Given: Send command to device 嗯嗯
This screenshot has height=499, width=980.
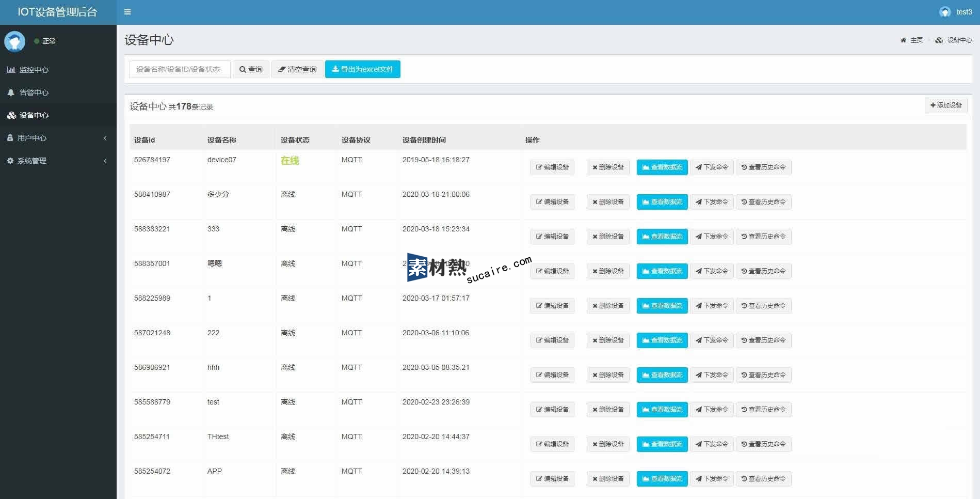Looking at the screenshot, I should (712, 271).
